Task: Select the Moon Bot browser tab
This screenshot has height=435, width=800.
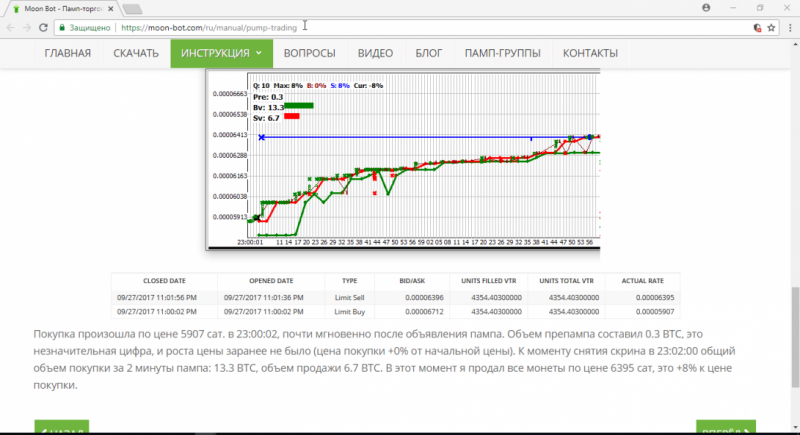Action: pos(61,9)
